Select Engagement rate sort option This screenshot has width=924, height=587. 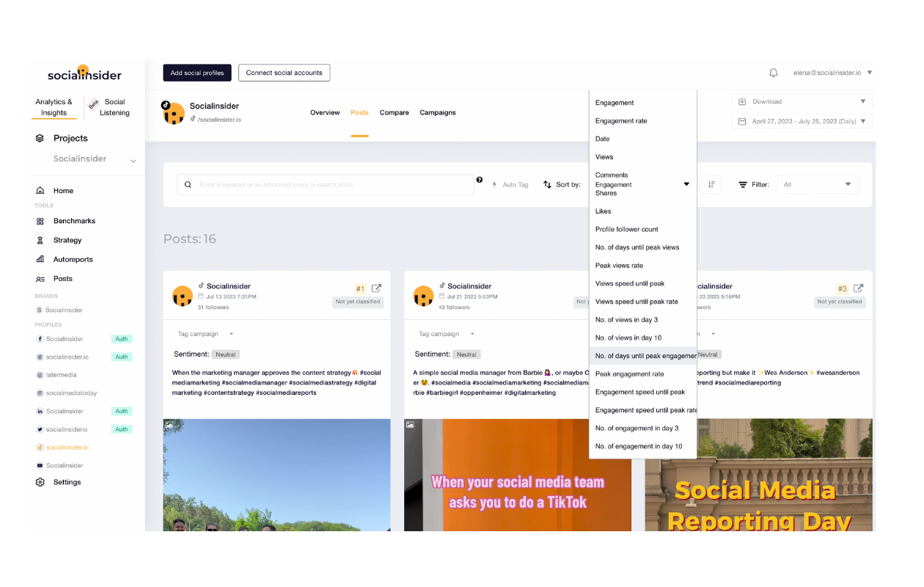(642, 121)
